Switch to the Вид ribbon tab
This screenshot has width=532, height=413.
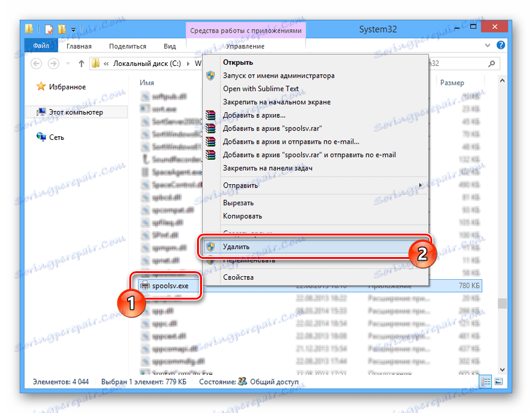170,46
